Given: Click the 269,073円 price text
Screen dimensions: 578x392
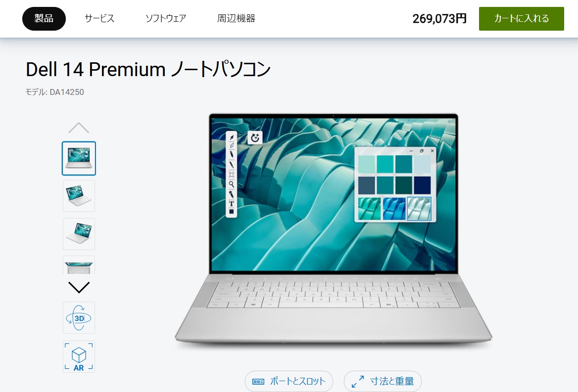Looking at the screenshot, I should 439,18.
